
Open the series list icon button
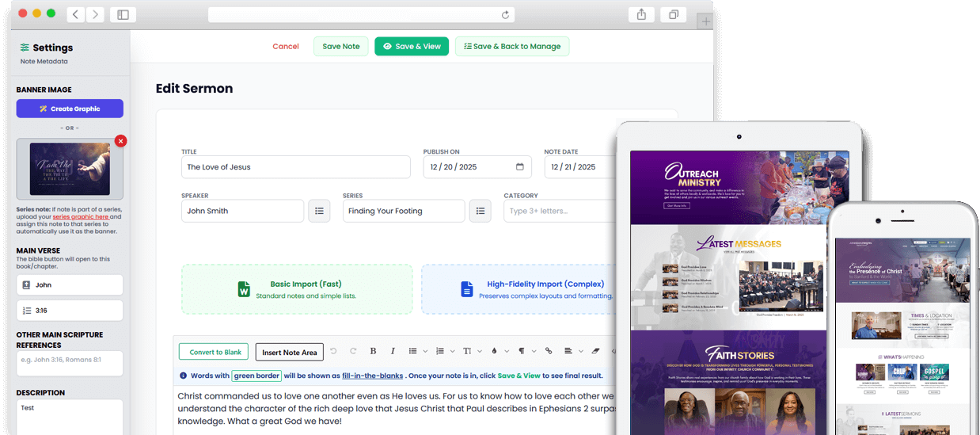coord(481,211)
